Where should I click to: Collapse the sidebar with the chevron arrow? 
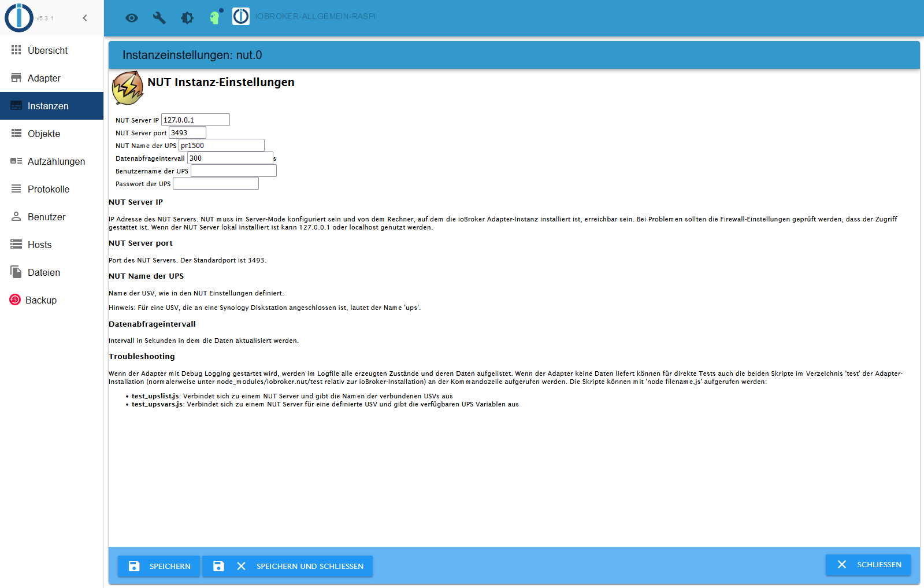click(x=85, y=18)
